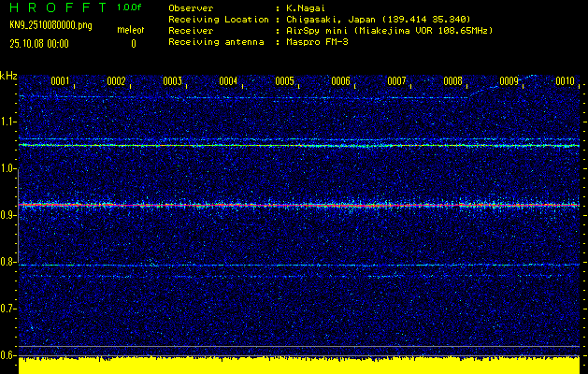Click the 0008 time marker
588x374 pixels.
pos(452,81)
